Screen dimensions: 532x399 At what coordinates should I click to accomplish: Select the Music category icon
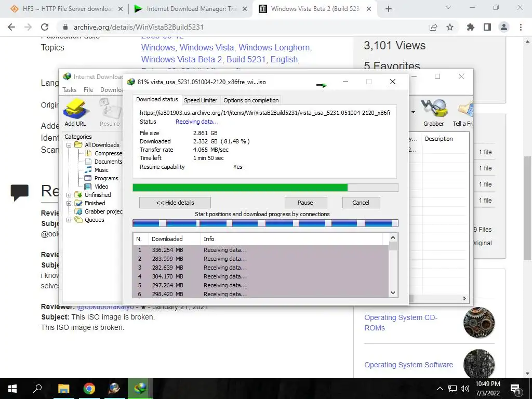[x=88, y=170]
